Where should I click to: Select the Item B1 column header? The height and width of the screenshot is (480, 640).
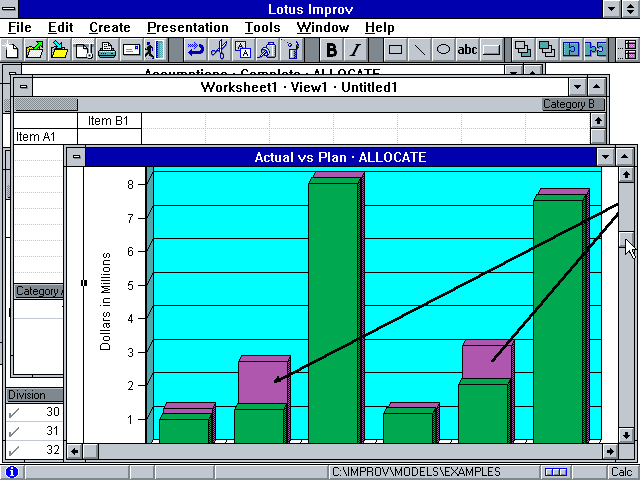(x=109, y=121)
